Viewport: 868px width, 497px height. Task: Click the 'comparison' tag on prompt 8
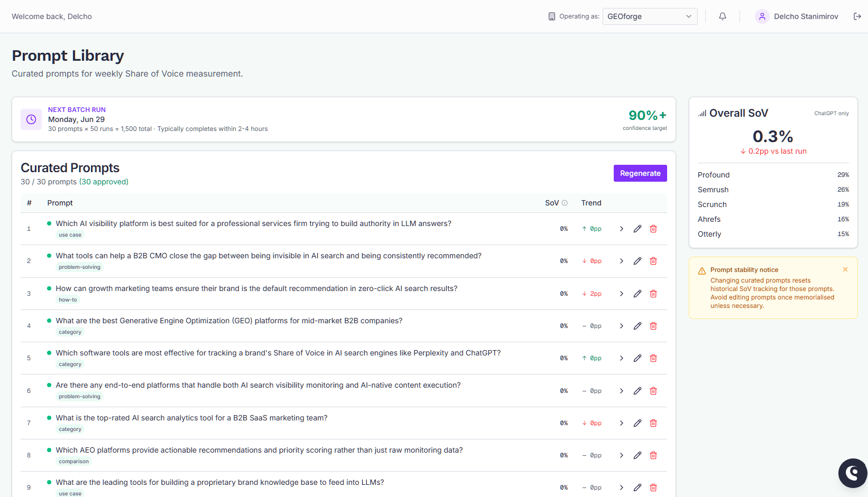pyautogui.click(x=74, y=462)
